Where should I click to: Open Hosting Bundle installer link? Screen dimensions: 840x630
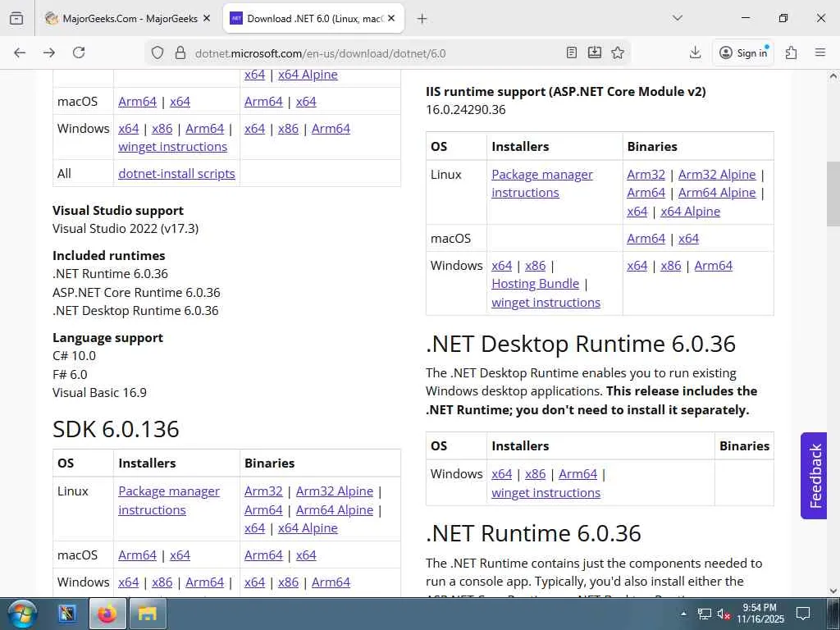pyautogui.click(x=535, y=283)
